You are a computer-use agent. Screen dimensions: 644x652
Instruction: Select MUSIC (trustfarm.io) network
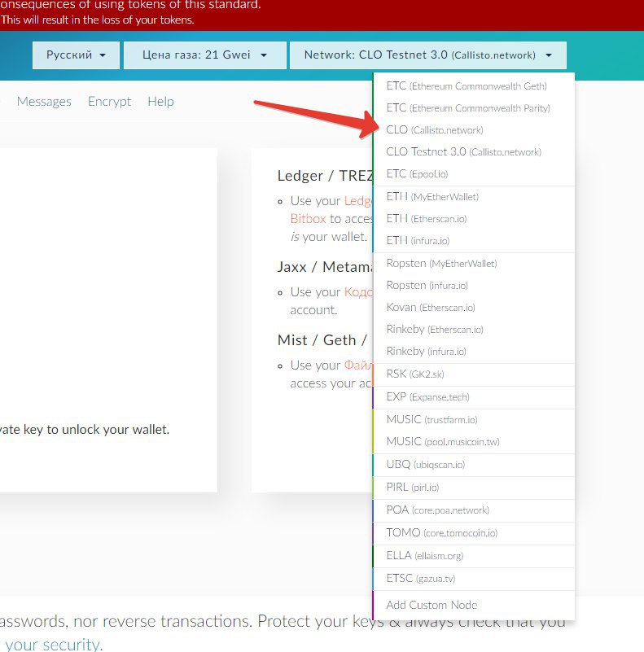474,420
